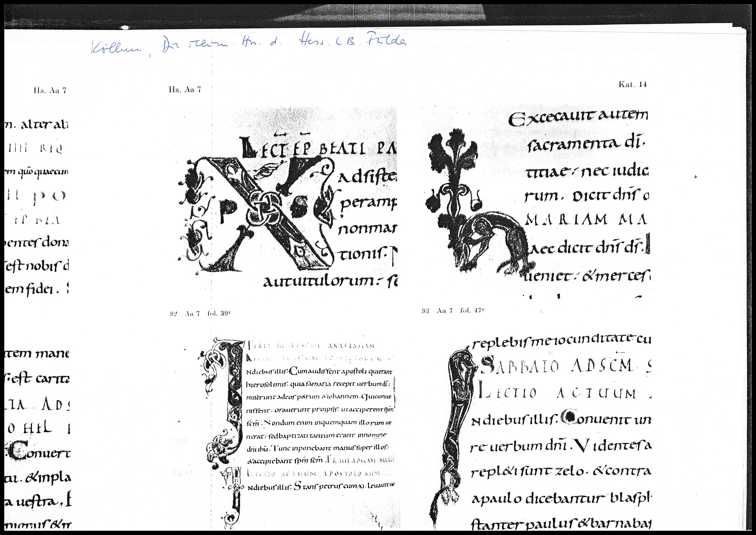
Task: Click the rubric "LECT EP BEATI PA"
Action: point(319,147)
